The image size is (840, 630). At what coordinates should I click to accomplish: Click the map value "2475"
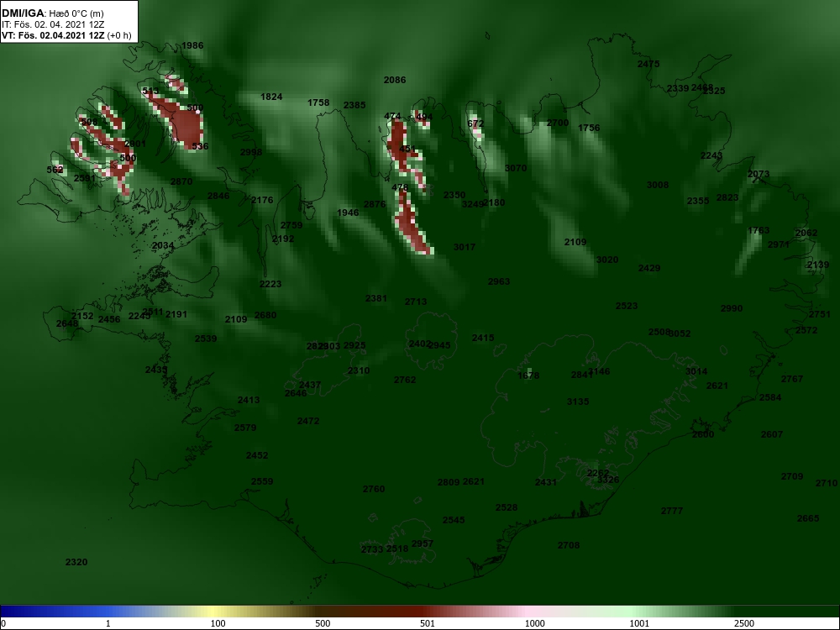(648, 65)
